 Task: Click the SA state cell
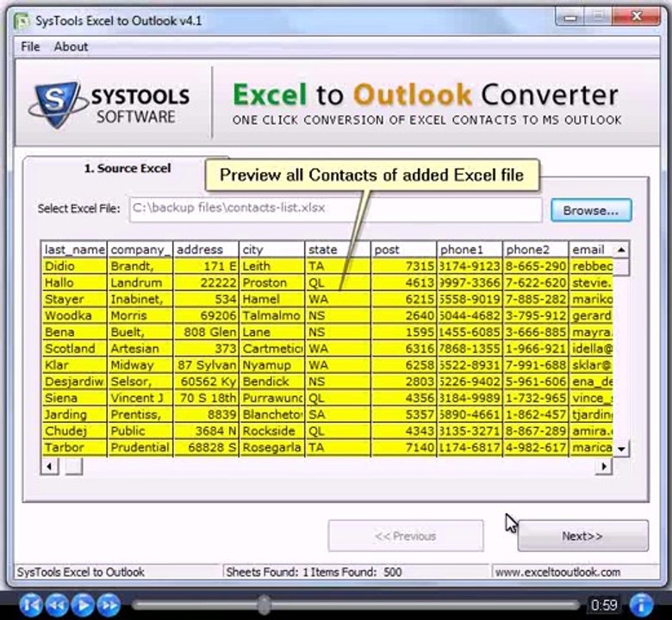[338, 414]
